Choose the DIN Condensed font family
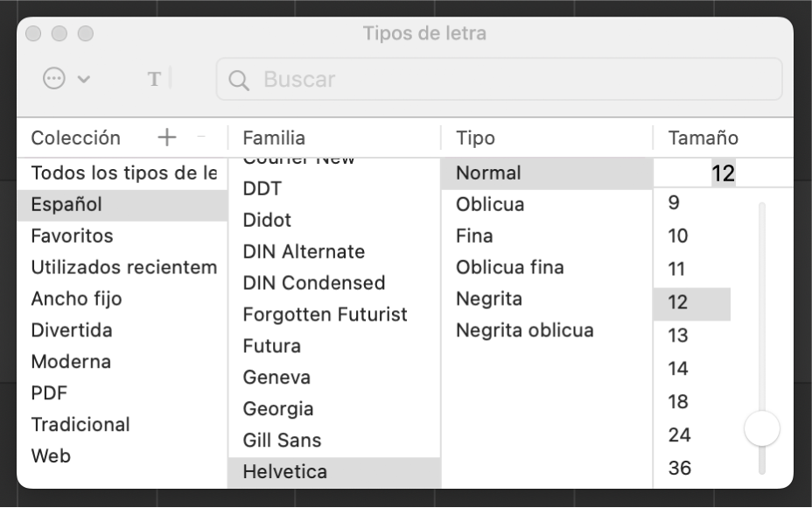 tap(313, 283)
